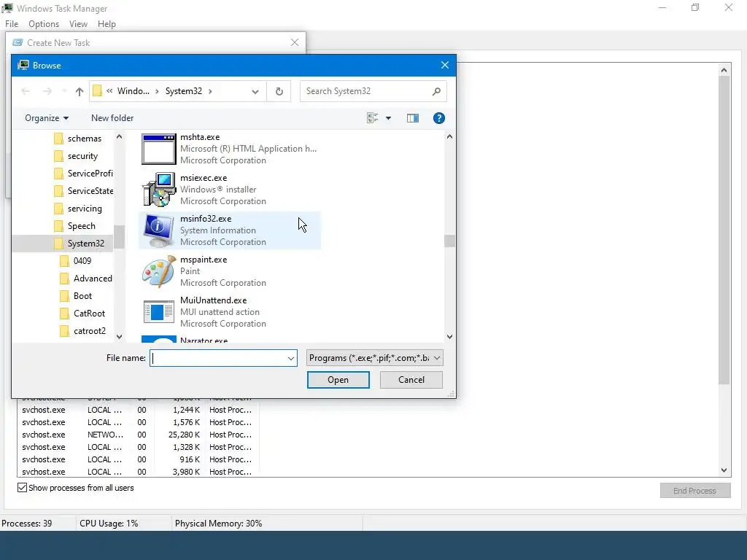Select the msinfo32.exe System Information icon

pos(158,230)
